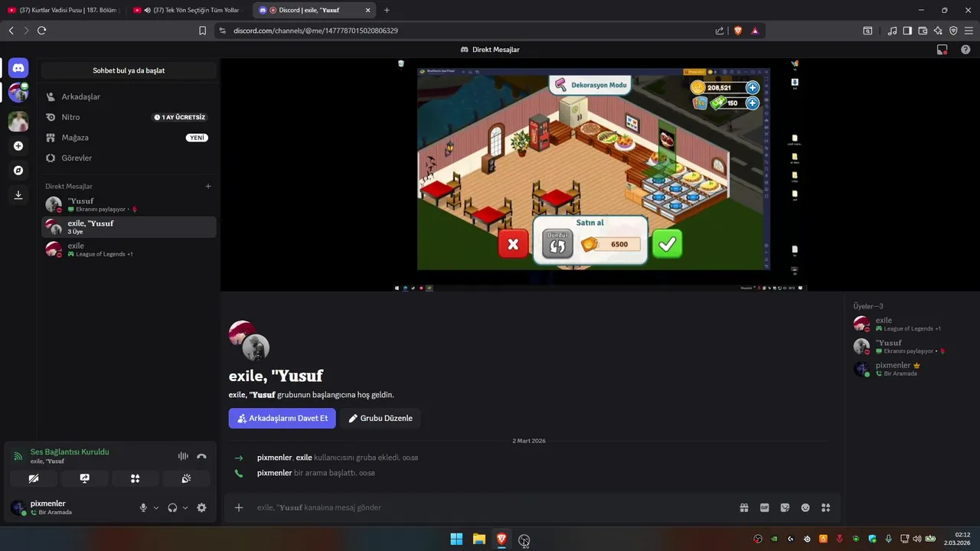980x551 pixels.
Task: Open Leo AI sparkle icon
Action: point(938,31)
